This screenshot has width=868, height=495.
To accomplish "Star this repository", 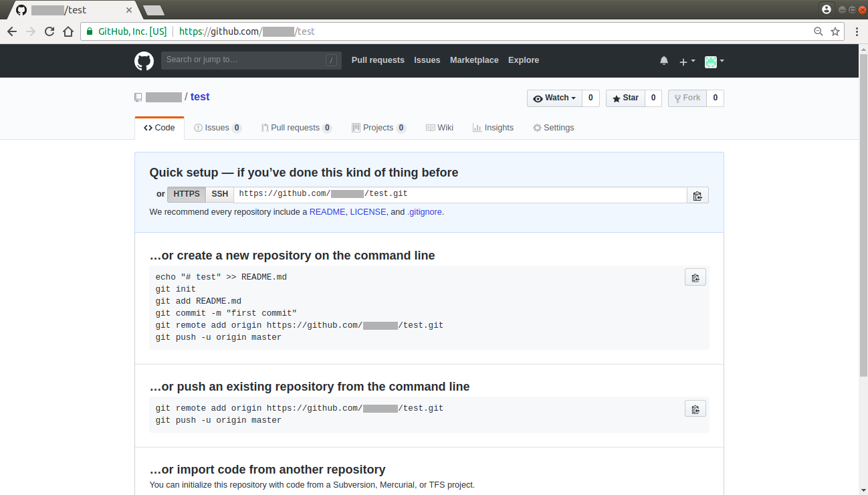I will tap(625, 98).
